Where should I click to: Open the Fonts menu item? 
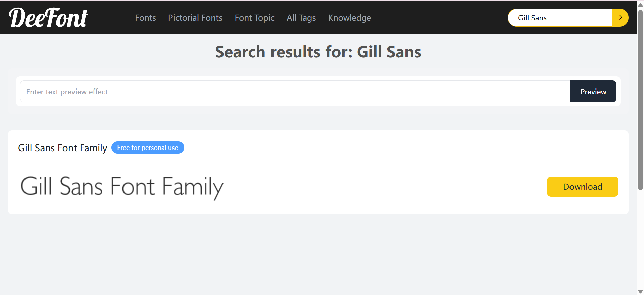tap(145, 18)
